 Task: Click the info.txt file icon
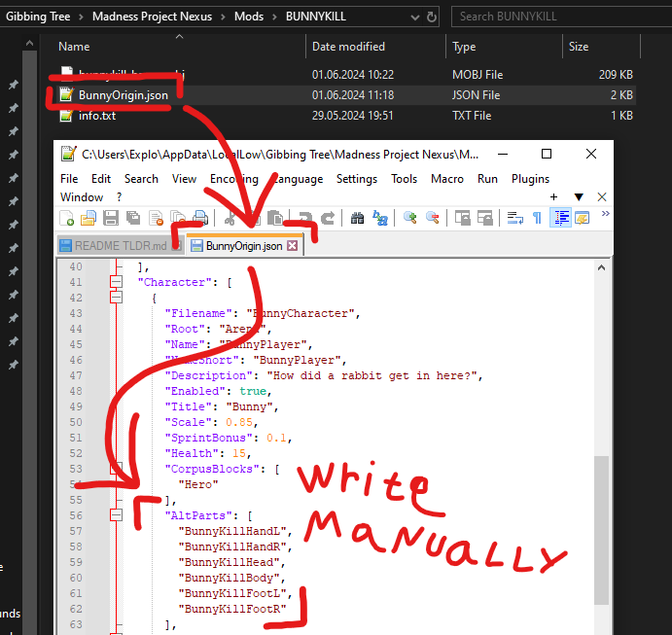coord(66,116)
